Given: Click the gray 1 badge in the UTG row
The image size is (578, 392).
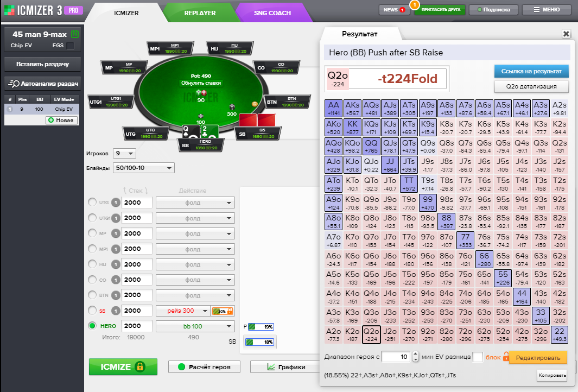Looking at the screenshot, I should [x=116, y=203].
